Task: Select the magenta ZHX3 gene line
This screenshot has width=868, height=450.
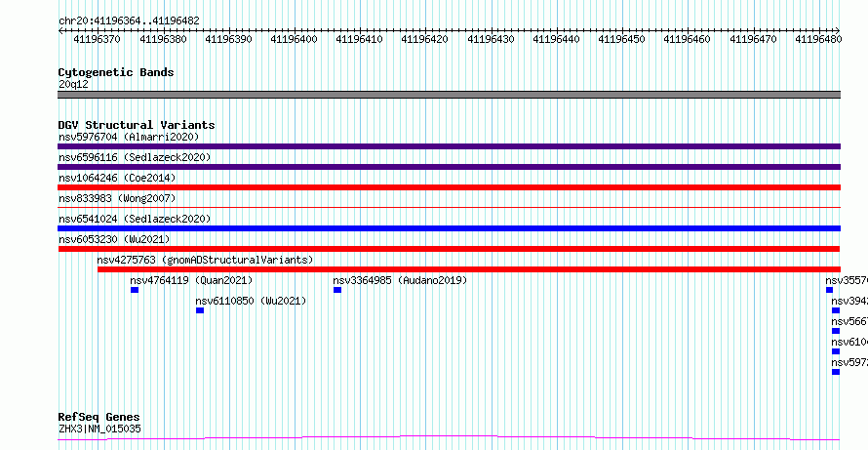Action: click(x=449, y=438)
